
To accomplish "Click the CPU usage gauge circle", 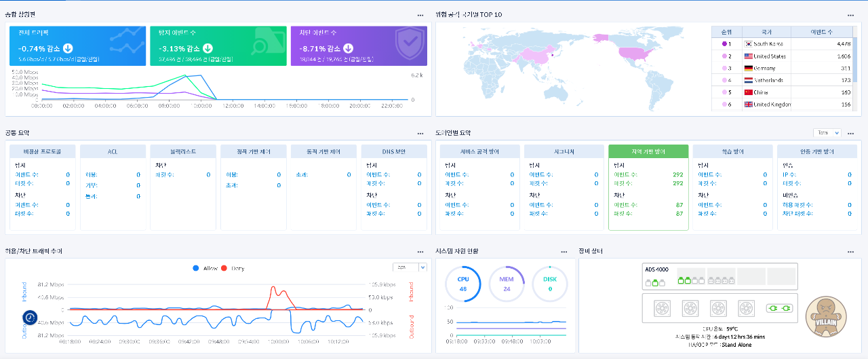I will pyautogui.click(x=463, y=284).
